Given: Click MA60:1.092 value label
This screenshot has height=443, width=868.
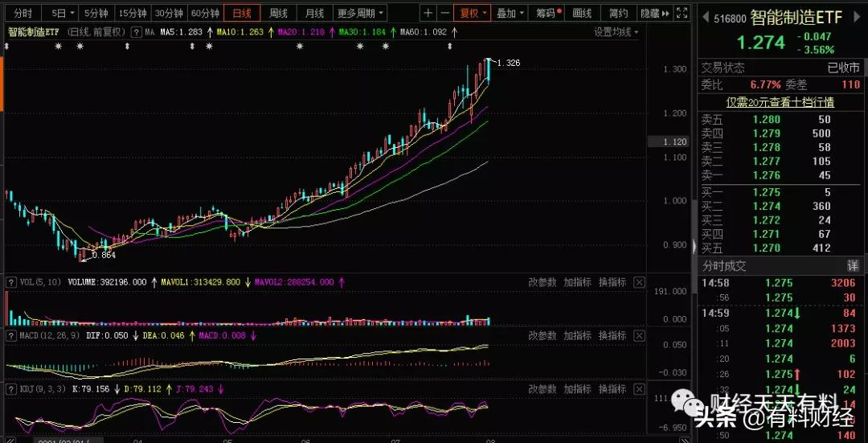Looking at the screenshot, I should [x=424, y=32].
